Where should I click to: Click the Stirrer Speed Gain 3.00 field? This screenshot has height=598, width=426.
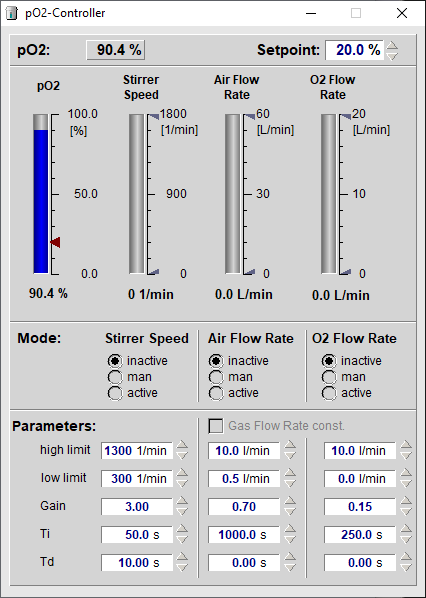click(137, 506)
